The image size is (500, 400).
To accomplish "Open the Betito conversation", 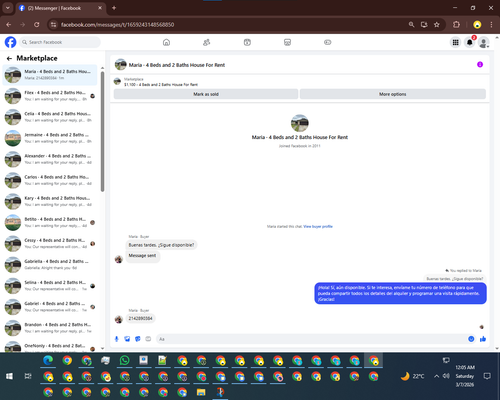I will click(50, 222).
